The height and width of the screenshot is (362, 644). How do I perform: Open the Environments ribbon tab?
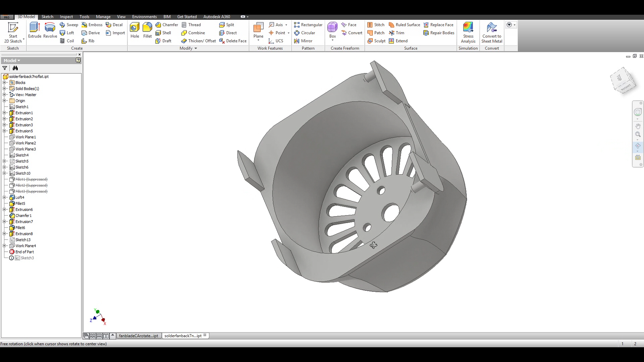point(144,17)
